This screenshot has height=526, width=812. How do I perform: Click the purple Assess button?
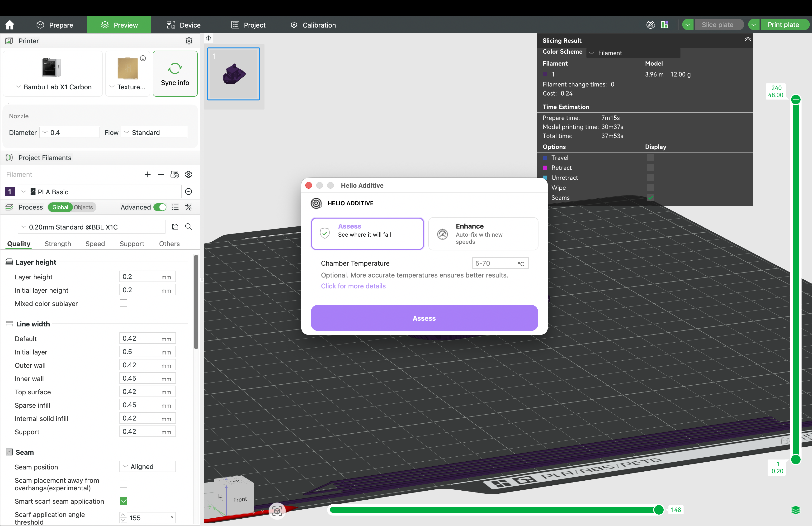click(425, 318)
